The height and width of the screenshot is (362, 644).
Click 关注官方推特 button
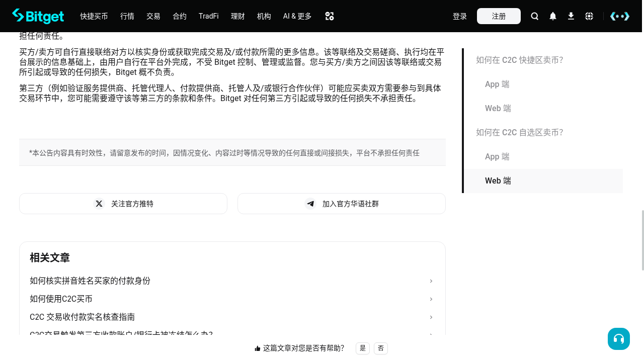click(123, 204)
